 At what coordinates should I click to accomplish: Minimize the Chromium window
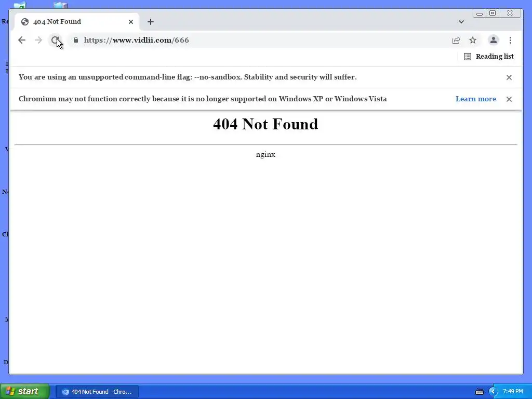pyautogui.click(x=480, y=13)
